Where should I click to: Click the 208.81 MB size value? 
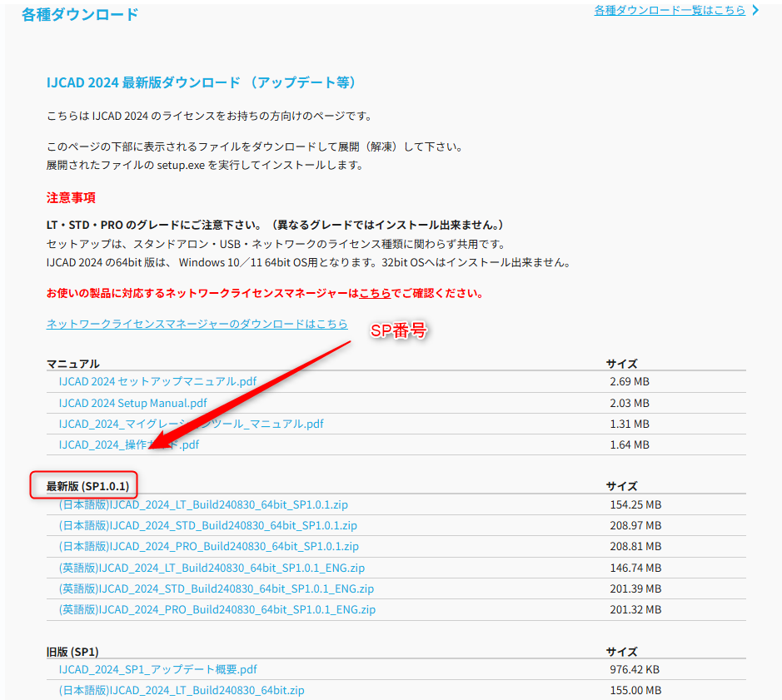(x=635, y=547)
